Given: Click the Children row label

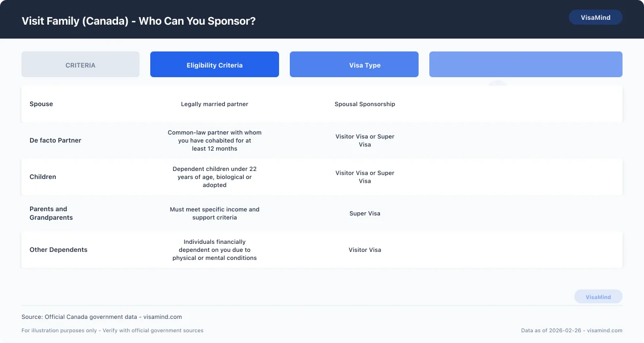Looking at the screenshot, I should tap(43, 177).
